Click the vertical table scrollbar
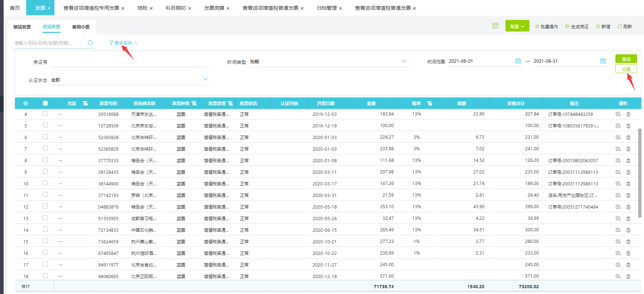 click(640, 168)
